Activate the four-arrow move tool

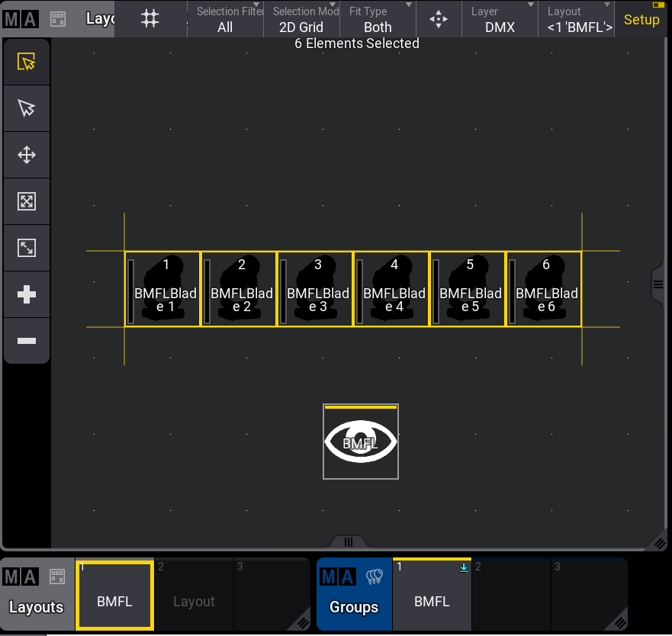27,155
